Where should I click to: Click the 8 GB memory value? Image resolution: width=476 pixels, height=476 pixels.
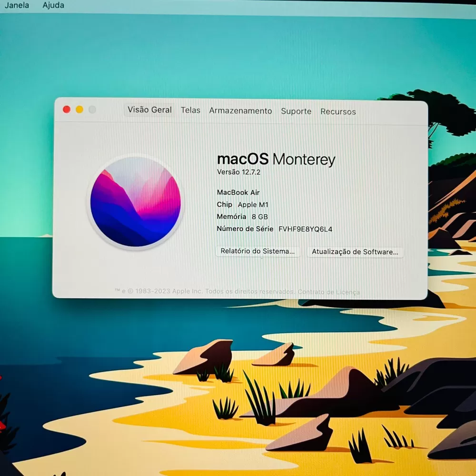coord(259,217)
